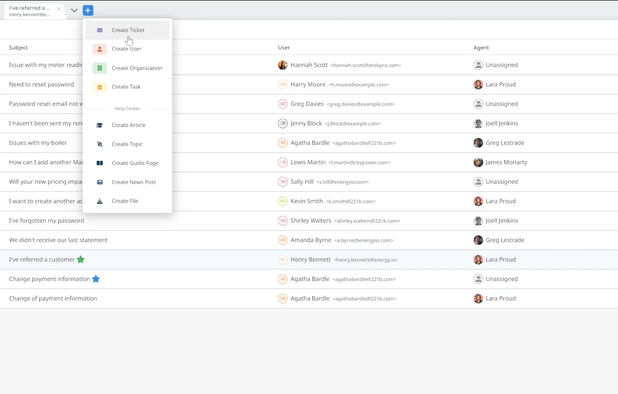Viewport: 618px width, 394px height.
Task: Click agent Greg Lestrade in boiler ticket row
Action: pyautogui.click(x=505, y=143)
